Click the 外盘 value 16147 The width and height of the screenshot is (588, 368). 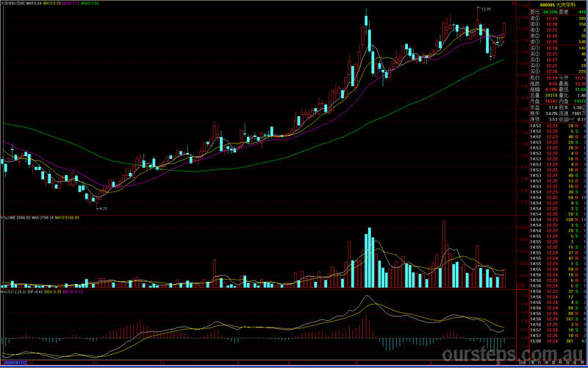(552, 102)
